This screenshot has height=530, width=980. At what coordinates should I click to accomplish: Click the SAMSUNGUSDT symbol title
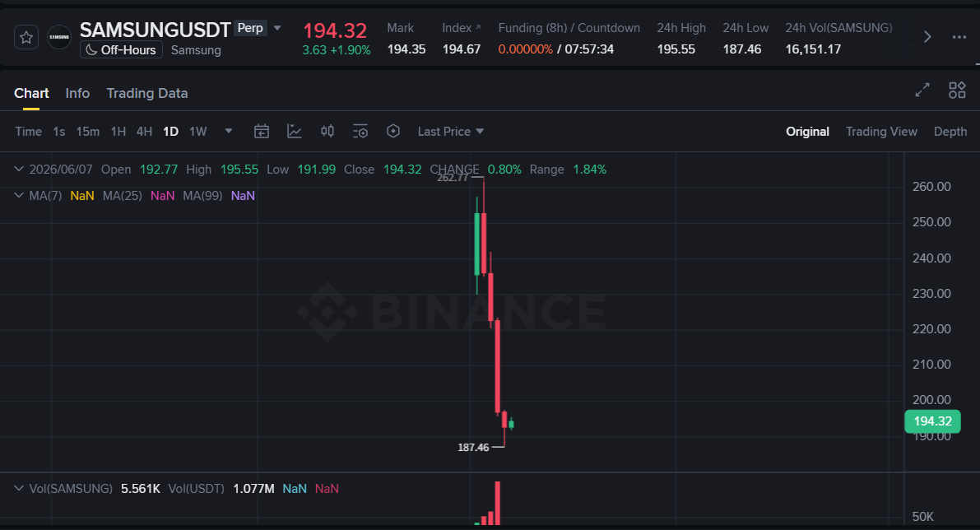(155, 30)
